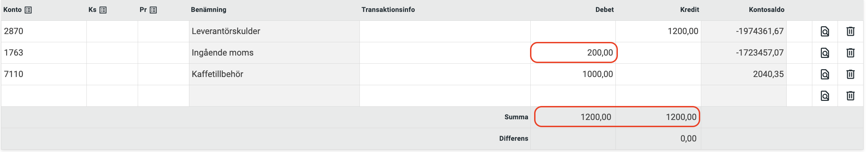This screenshot has width=868, height=152.
Task: Select the account field containing 2870
Action: coord(44,31)
